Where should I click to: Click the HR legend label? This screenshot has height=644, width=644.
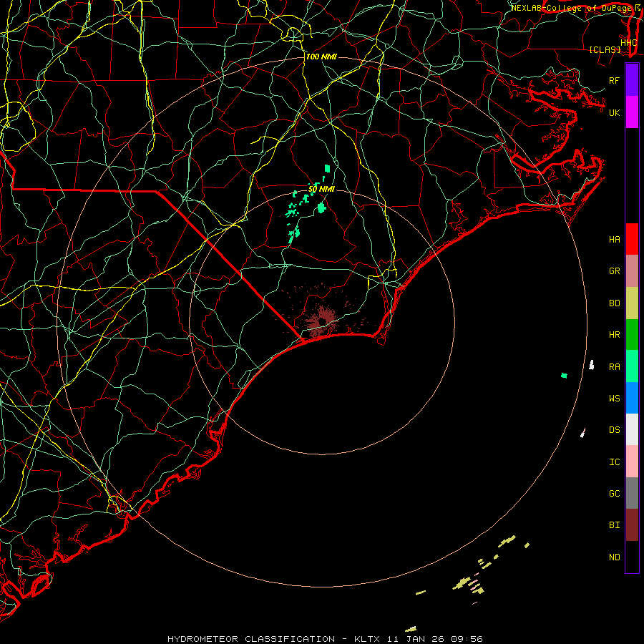pos(615,335)
